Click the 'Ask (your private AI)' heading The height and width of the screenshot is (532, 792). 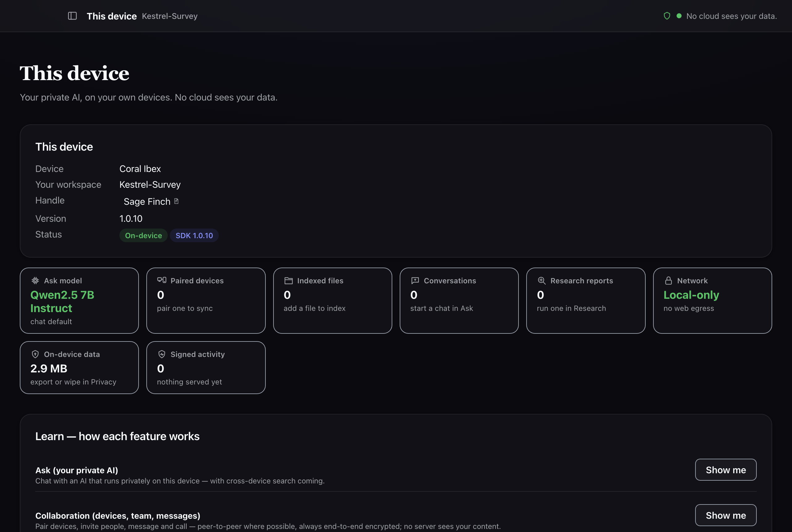point(77,470)
